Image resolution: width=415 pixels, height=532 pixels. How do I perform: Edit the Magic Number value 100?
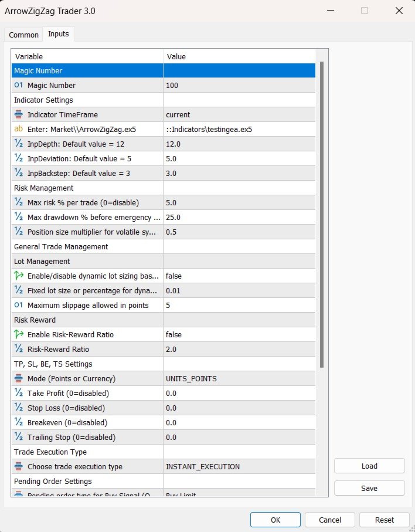pyautogui.click(x=239, y=85)
